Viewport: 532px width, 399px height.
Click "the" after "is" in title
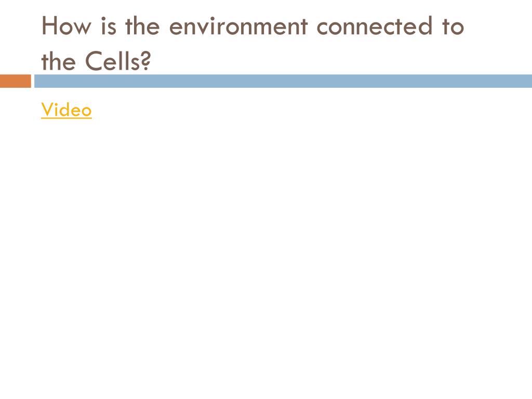[142, 26]
